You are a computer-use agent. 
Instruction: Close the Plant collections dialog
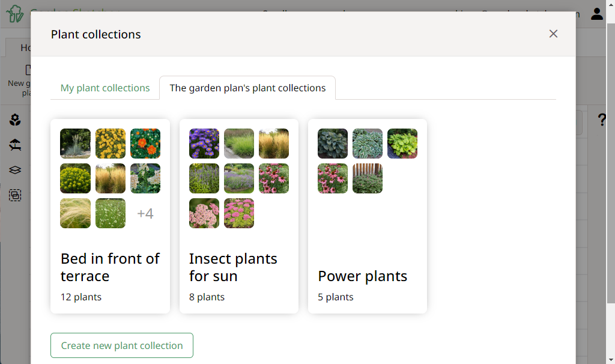click(553, 34)
